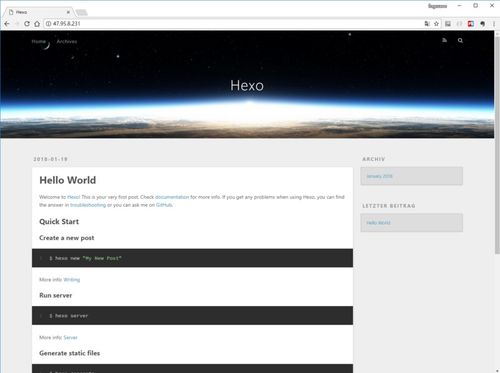Reload the page with refresh icon
500x373 pixels.
point(27,24)
